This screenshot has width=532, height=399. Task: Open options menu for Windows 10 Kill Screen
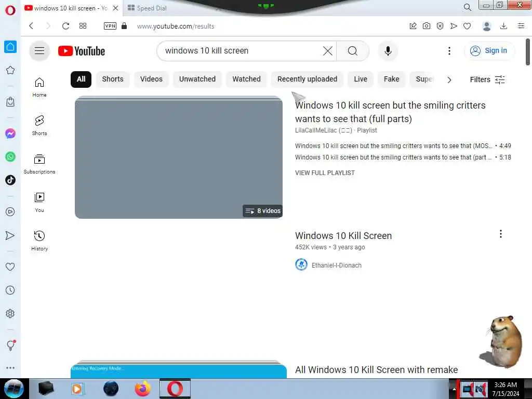click(x=500, y=234)
